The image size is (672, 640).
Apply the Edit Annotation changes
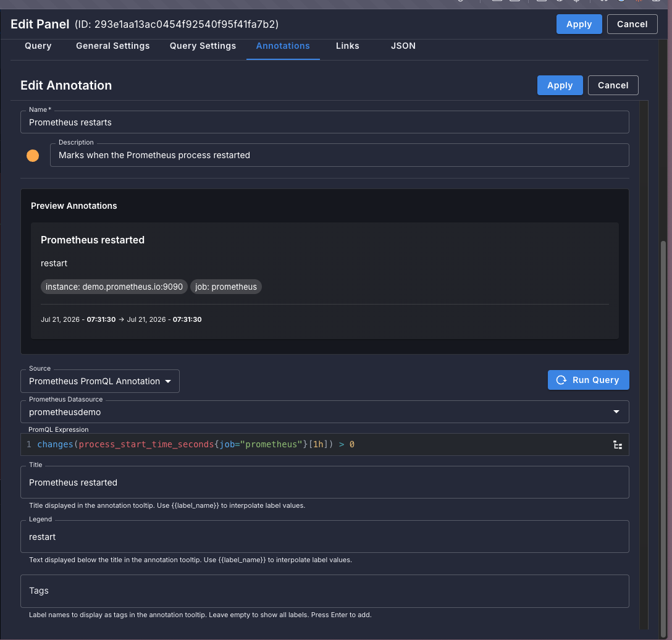click(560, 85)
